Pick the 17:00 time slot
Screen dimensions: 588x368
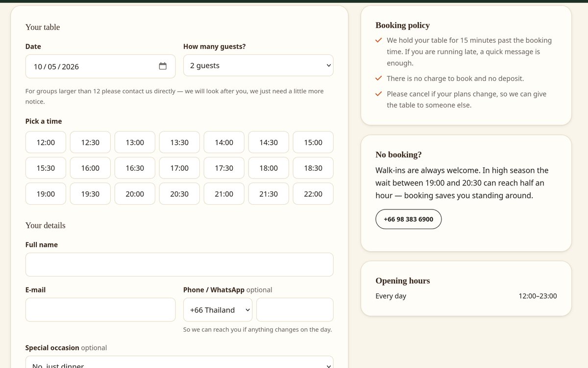tap(179, 168)
